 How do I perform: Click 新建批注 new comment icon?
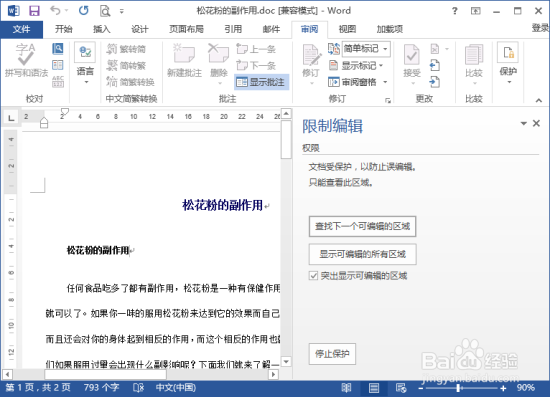185,60
